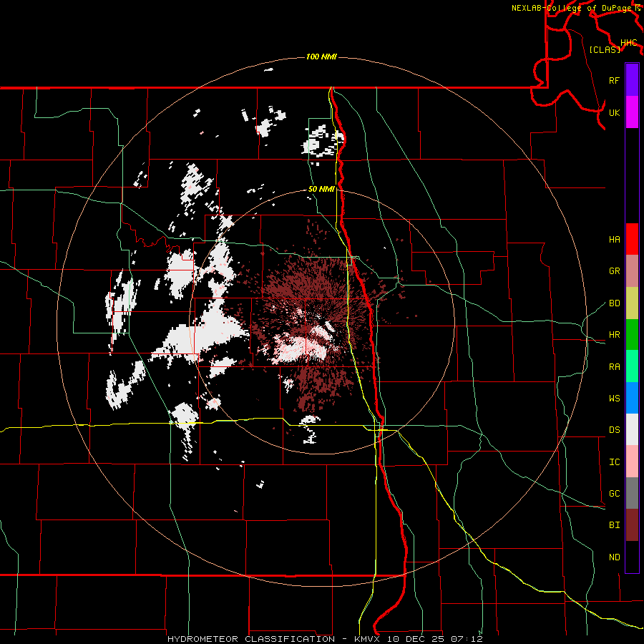This screenshot has height=644, width=644.
Task: Select the gray GC legend swatch
Action: [632, 493]
